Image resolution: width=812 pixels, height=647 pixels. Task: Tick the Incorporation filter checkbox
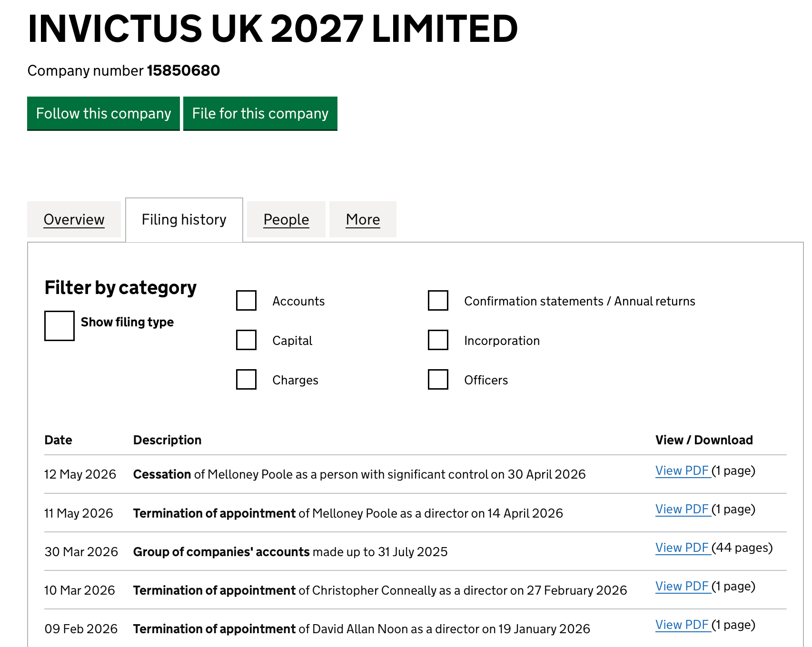point(438,340)
